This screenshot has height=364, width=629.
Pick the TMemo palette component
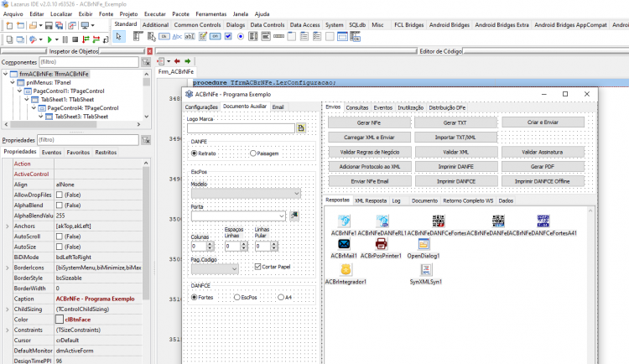click(203, 37)
